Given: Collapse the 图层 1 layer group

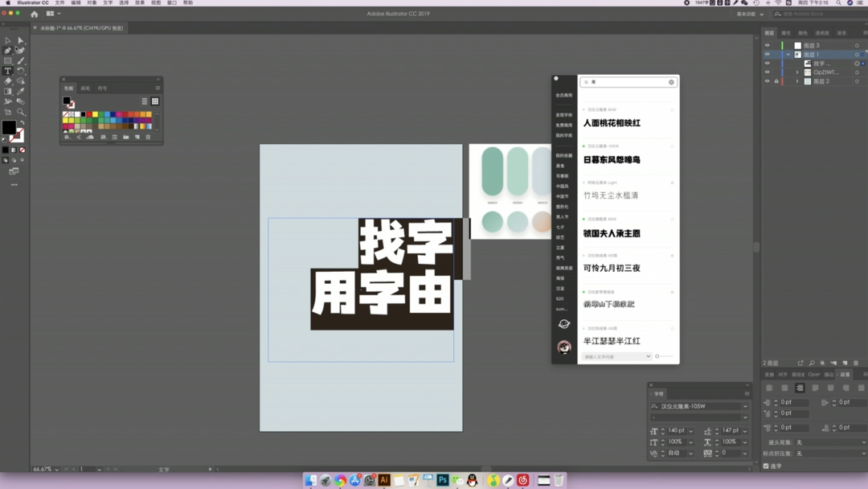Looking at the screenshot, I should coord(788,55).
